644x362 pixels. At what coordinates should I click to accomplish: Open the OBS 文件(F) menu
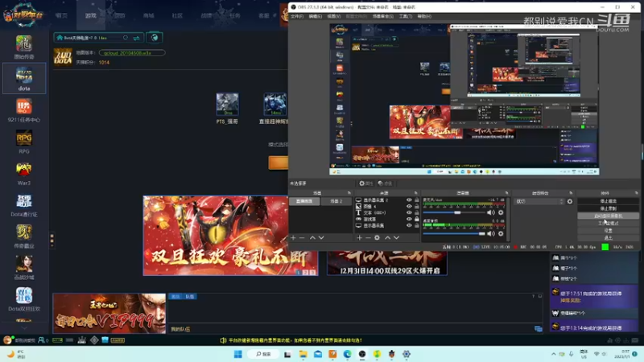297,16
